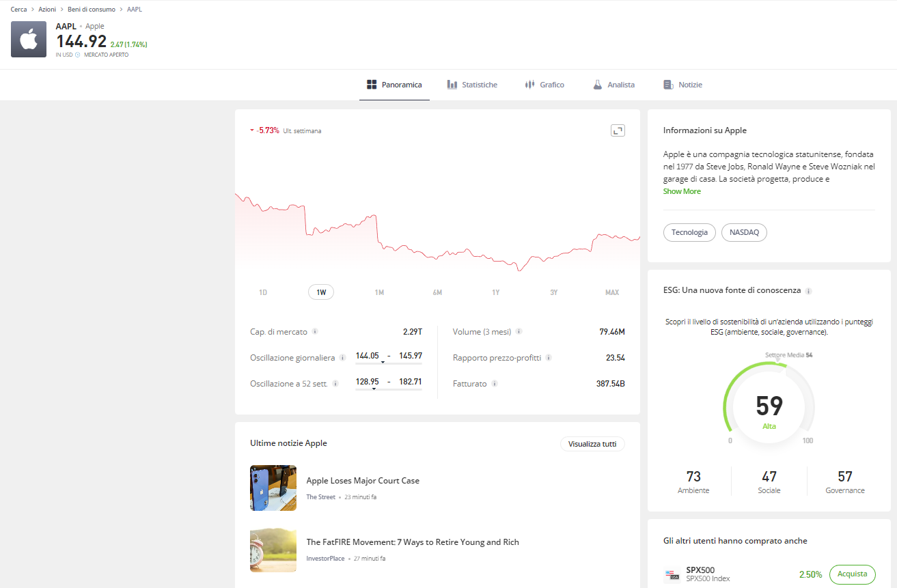Click the Settore Media 54 label
This screenshot has height=588, width=897.
click(788, 355)
